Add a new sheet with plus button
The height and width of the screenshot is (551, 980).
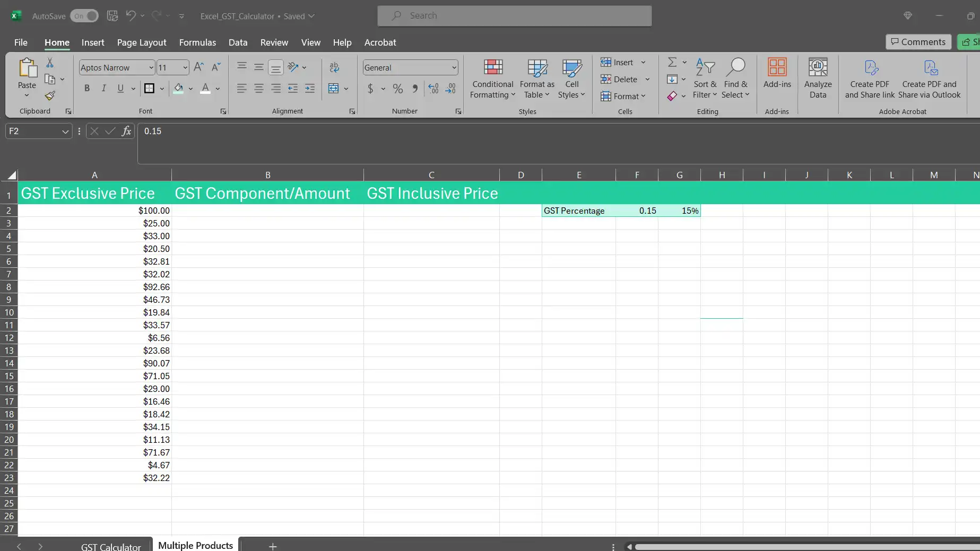point(273,546)
